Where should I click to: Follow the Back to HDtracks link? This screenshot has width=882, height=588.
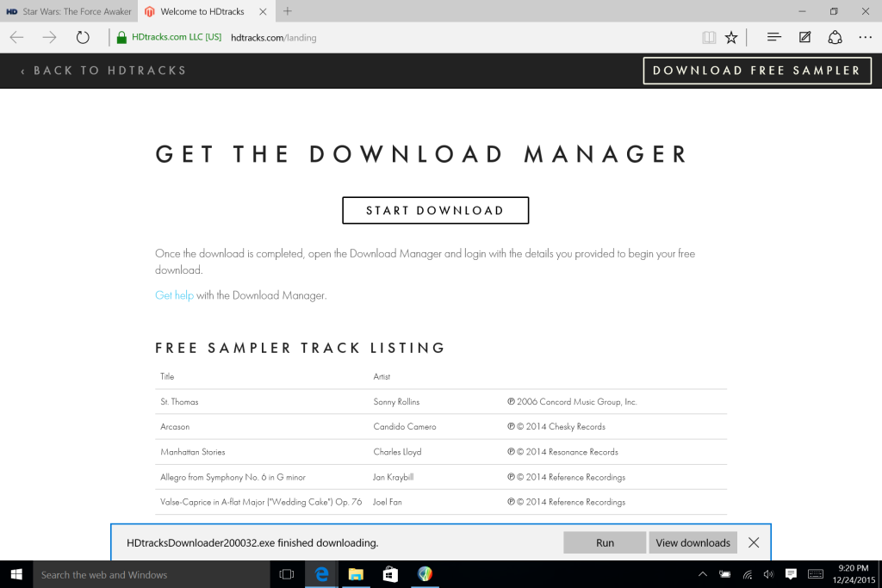pos(103,71)
